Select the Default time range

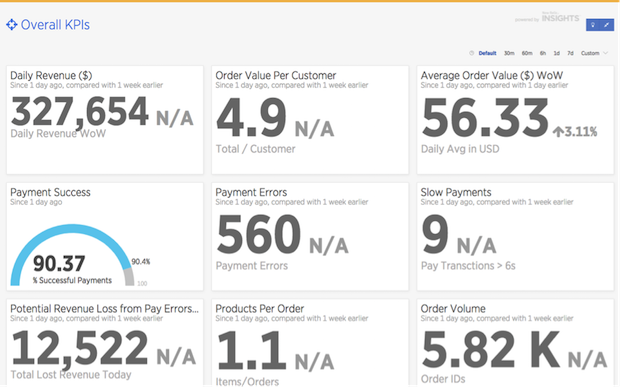pos(487,53)
